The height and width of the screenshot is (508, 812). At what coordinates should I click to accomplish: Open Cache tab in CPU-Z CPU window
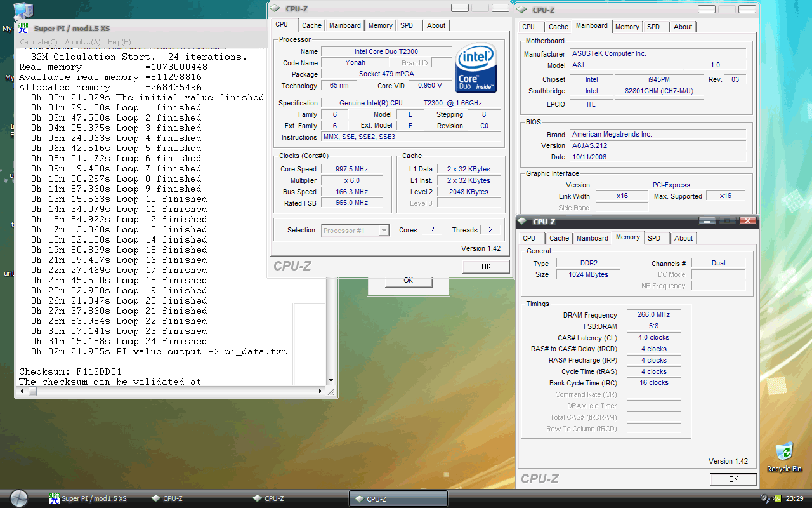311,25
